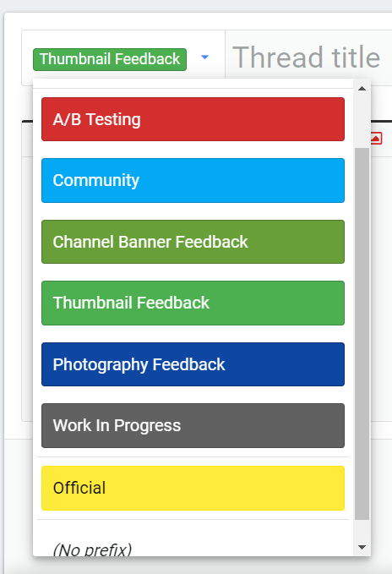Screen dimensions: 392x574
Task: Click the blue caret beside Thumbnail Feedback tag
Action: (x=204, y=57)
